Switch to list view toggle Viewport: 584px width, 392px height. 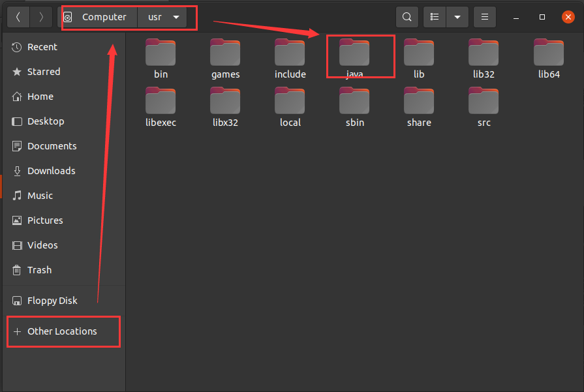tap(435, 17)
